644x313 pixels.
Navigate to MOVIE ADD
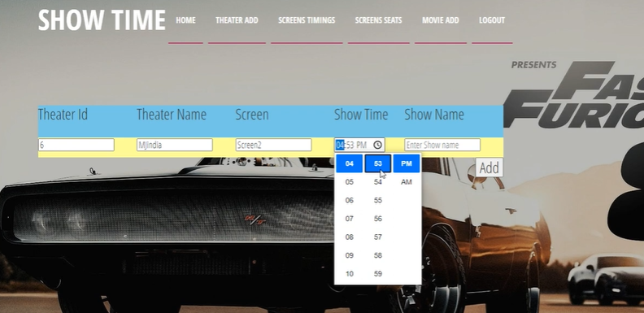point(441,20)
